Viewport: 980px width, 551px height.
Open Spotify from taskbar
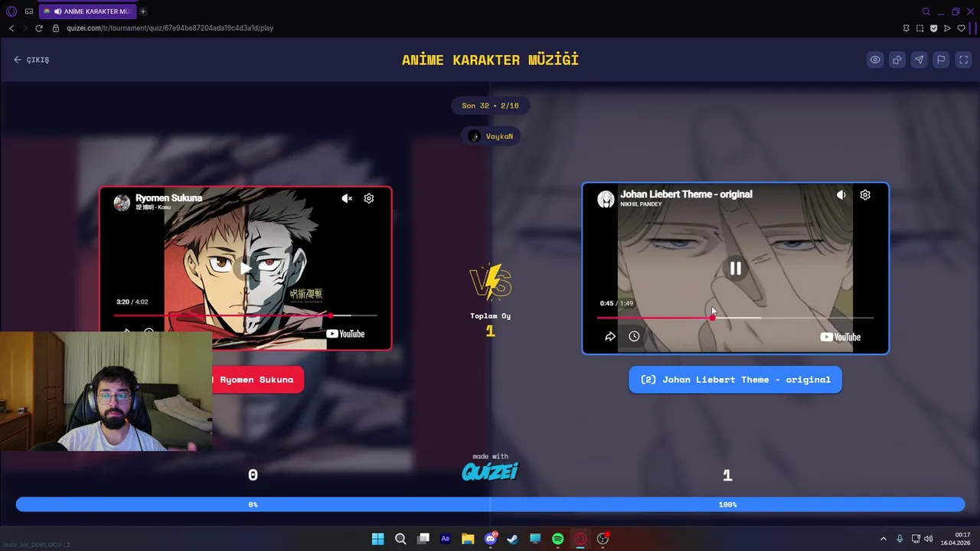(x=558, y=539)
